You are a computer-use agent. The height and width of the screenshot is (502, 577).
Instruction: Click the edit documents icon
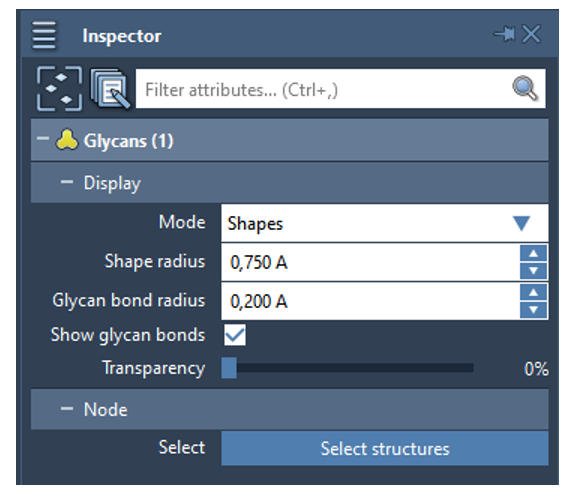pos(110,89)
